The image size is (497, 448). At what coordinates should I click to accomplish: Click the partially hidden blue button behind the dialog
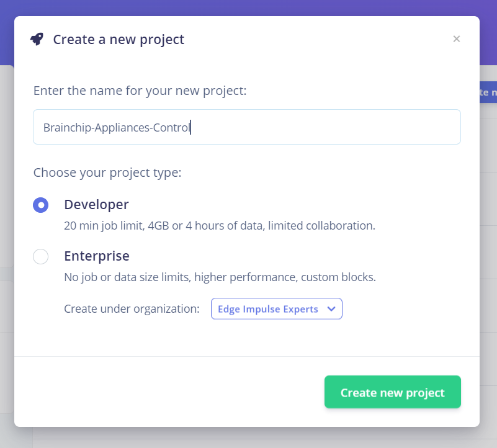tap(488, 92)
